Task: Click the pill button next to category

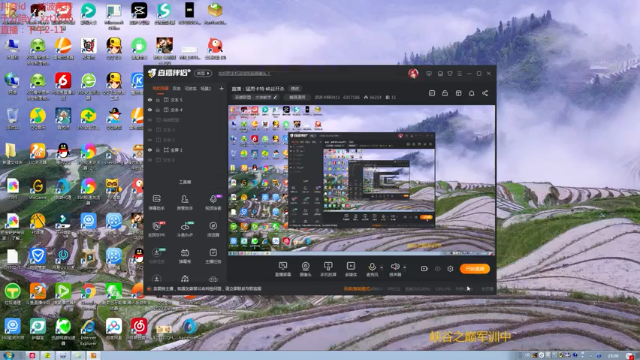Action: click(297, 98)
